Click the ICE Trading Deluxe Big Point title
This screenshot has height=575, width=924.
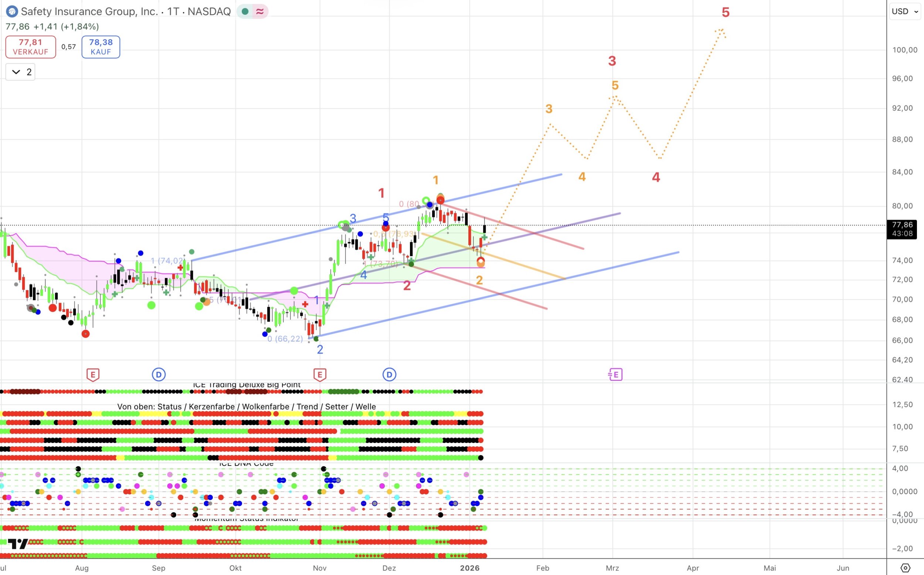246,385
